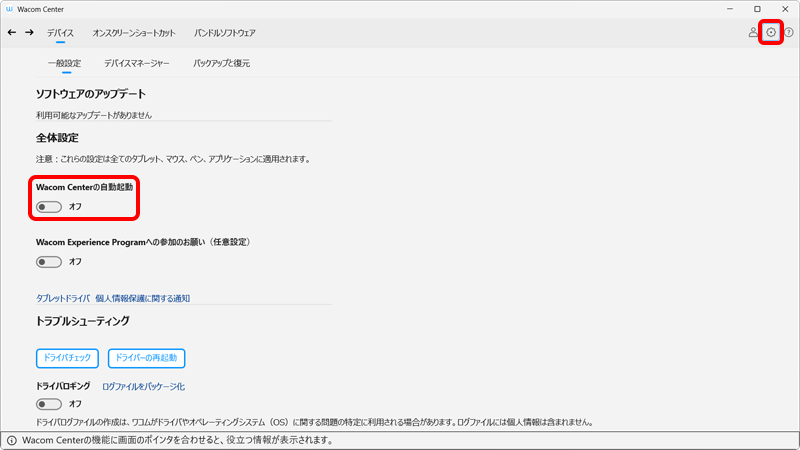Open the 個人情報保護に関する通知 link

[x=142, y=298]
